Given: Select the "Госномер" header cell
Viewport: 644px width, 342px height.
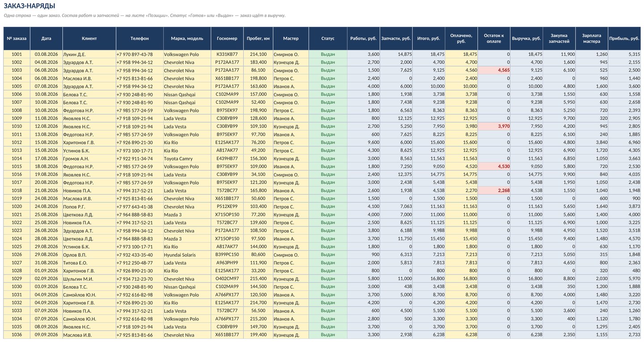Looking at the screenshot, I should 227,38.
